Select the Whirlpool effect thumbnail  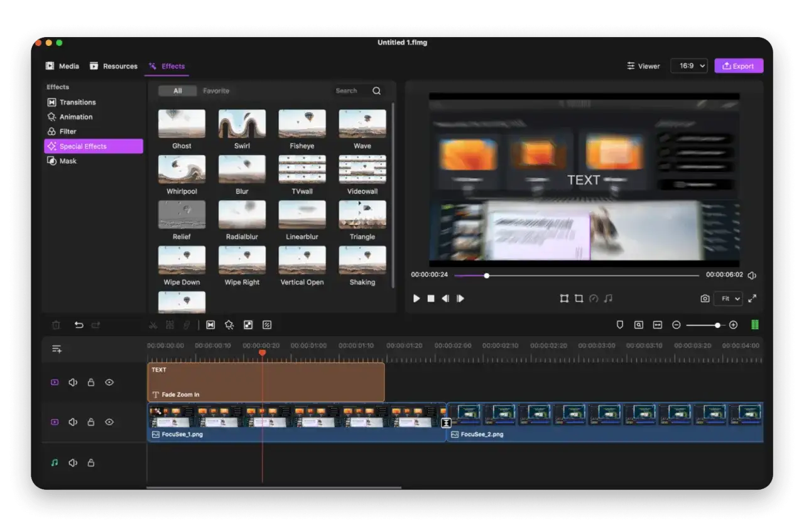tap(182, 170)
